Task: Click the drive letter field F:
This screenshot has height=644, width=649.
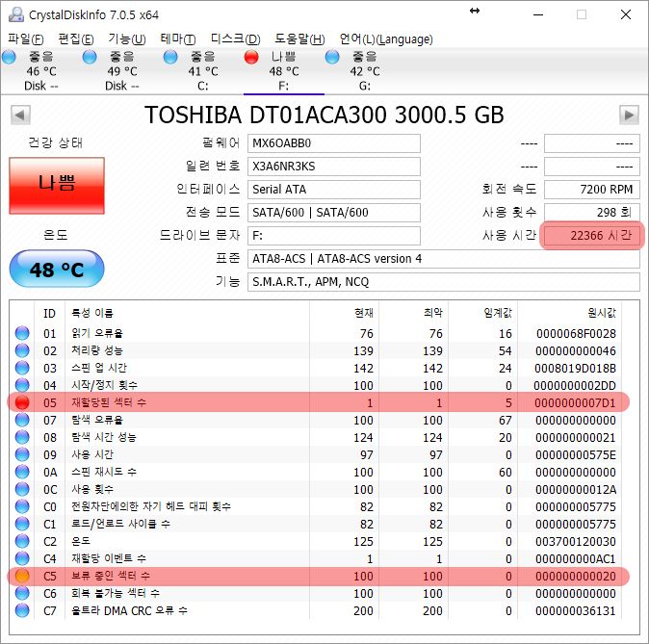Action: tap(334, 236)
